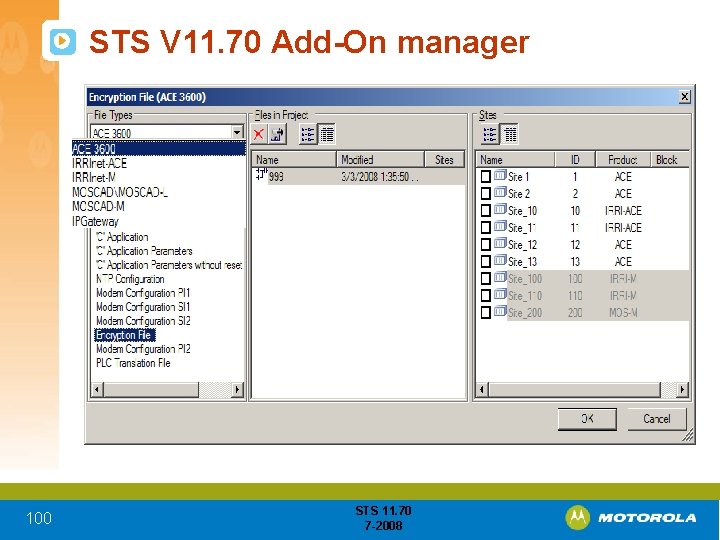Viewport: 720px width, 540px height.
Task: Switch Files in Project to details view
Action: (x=326, y=135)
